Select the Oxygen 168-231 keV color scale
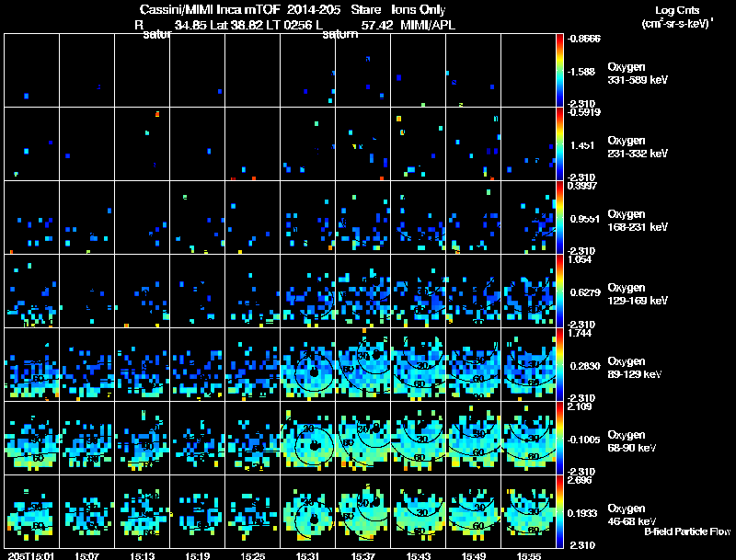Viewport: 736px width, 560px height. pos(560,217)
